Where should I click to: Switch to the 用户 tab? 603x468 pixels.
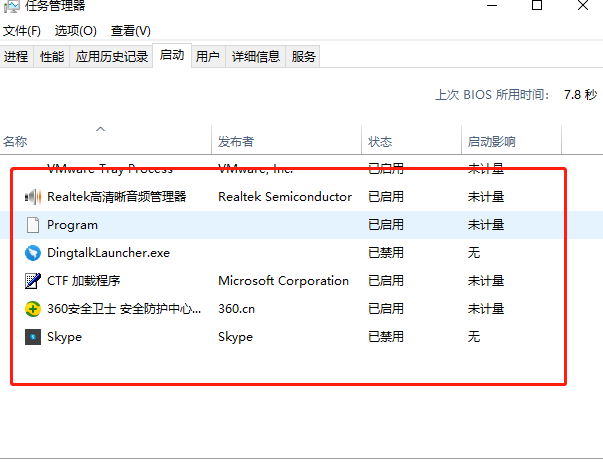pos(208,57)
